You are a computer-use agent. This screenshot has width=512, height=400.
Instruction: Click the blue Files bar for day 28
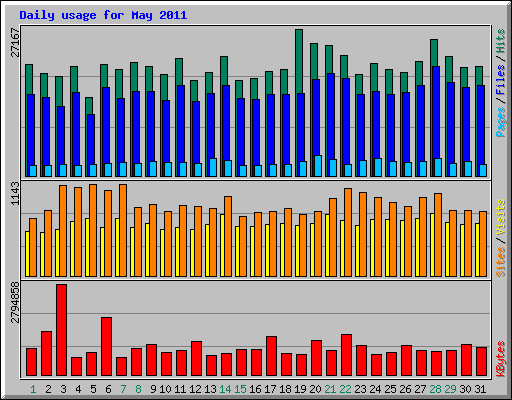pos(436,112)
